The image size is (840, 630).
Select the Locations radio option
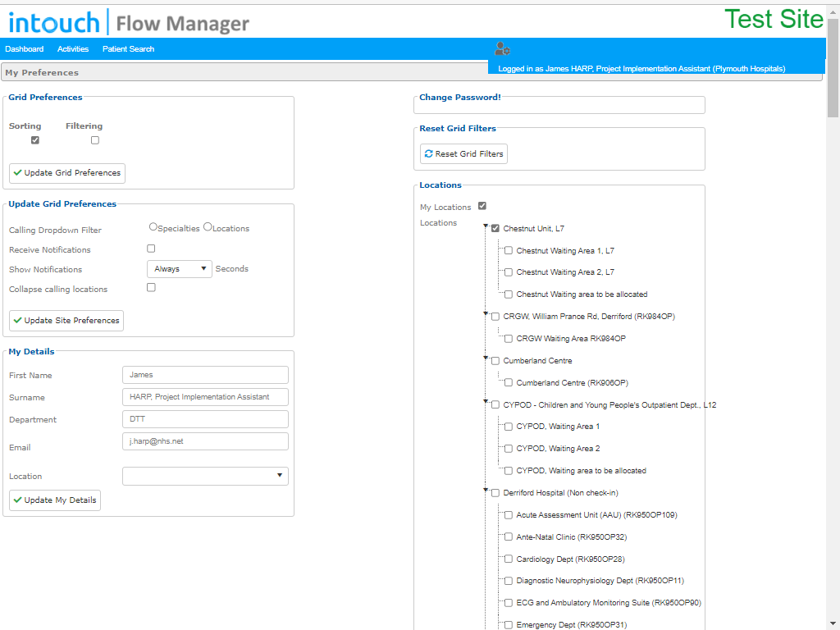(x=208, y=227)
